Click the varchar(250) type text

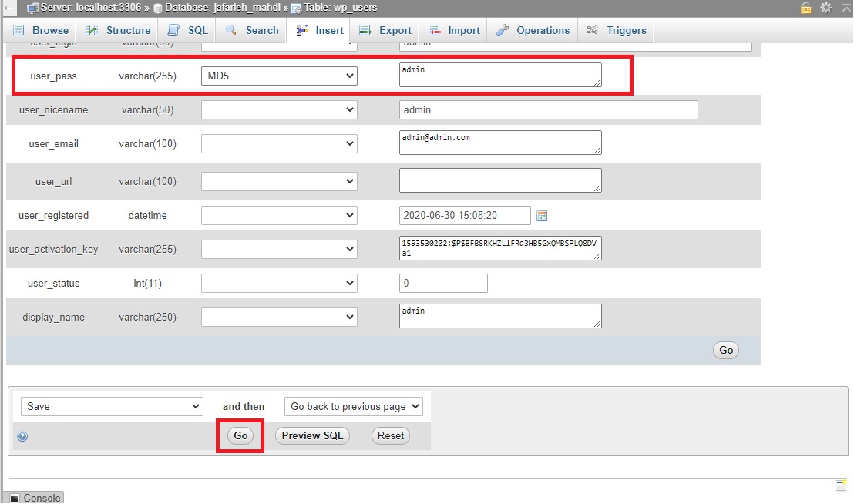click(147, 317)
